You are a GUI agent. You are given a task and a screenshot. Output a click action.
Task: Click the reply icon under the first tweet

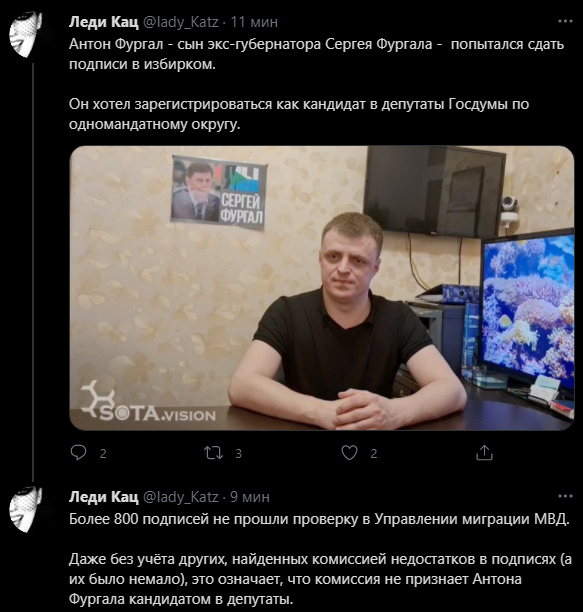pos(78,453)
